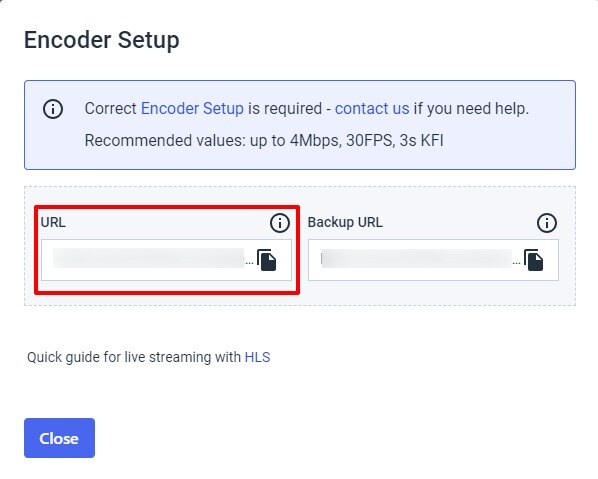Focus the primary URL input field

coord(166,260)
